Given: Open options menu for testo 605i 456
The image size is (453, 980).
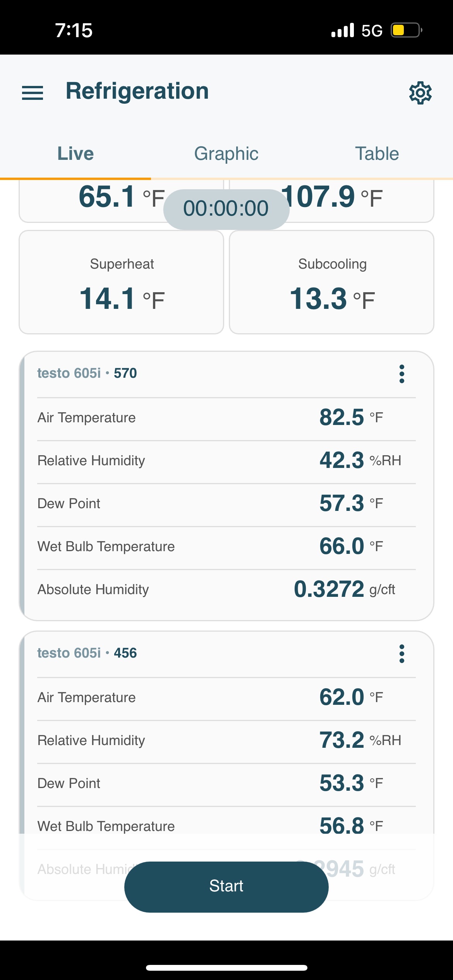Looking at the screenshot, I should (402, 654).
